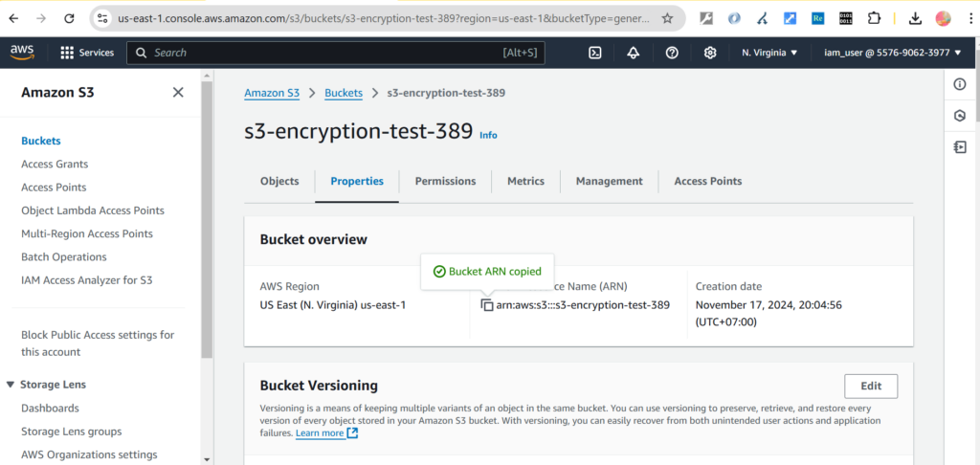Open Access Points in the sidebar
Image resolution: width=980 pixels, height=465 pixels.
pyautogui.click(x=54, y=188)
